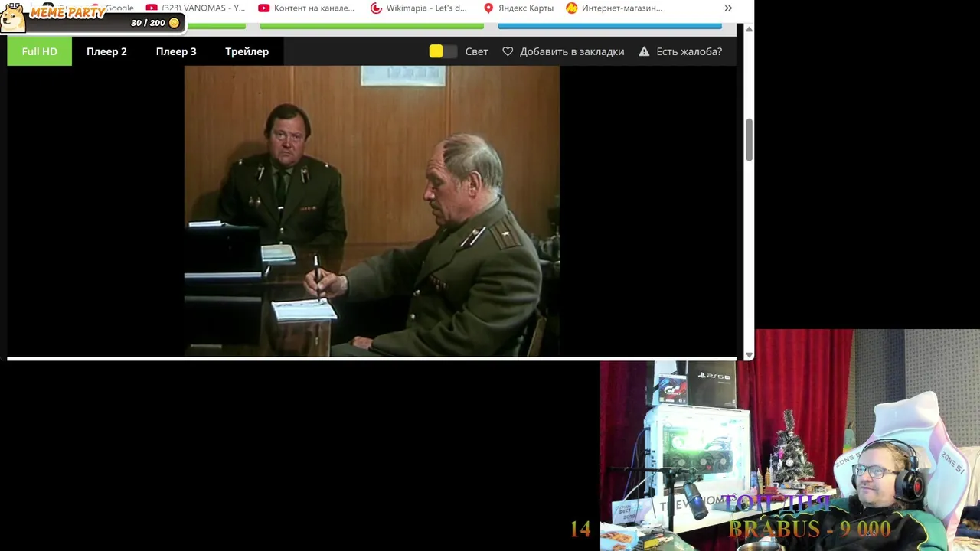Switch to Плеер 2 tab
This screenshot has width=980, height=551.
click(x=106, y=51)
